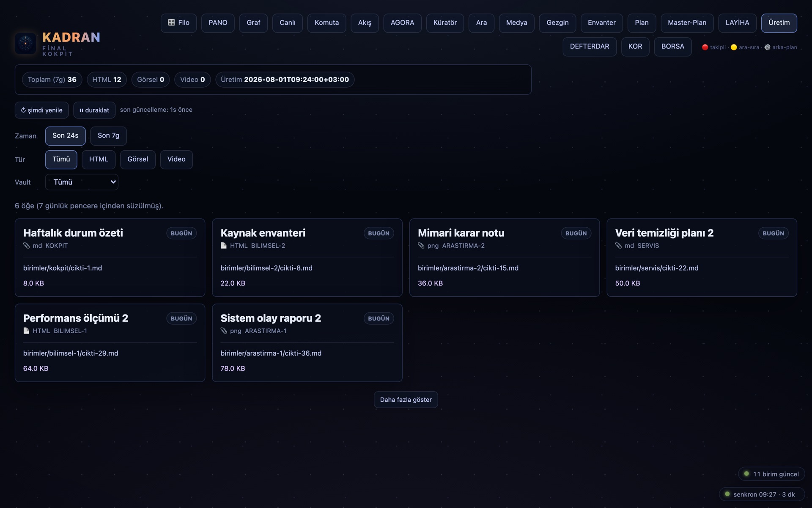This screenshot has height=508, width=812.
Task: Select the Son 7g time filter
Action: click(x=108, y=136)
